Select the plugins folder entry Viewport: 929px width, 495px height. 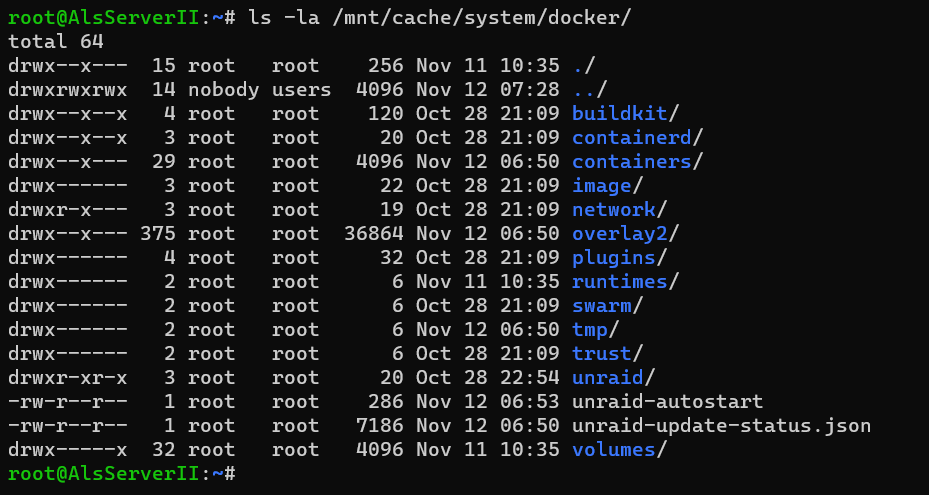(x=614, y=257)
